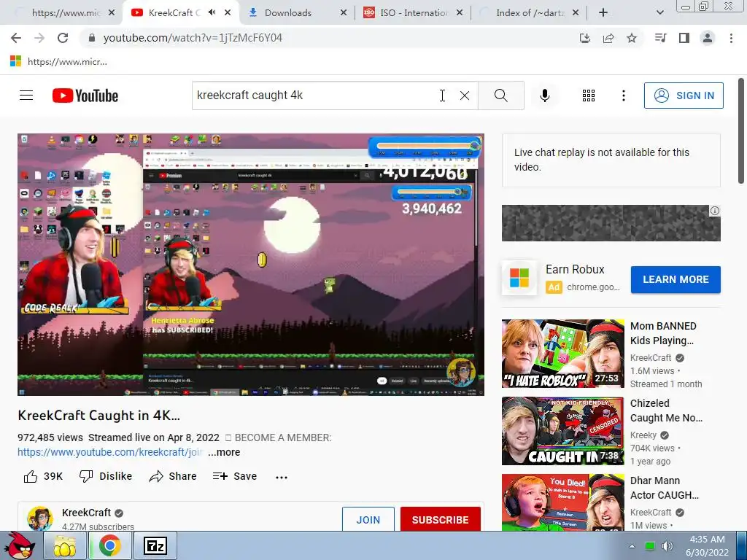Open Dhar Mann Actor CAUGHT thumbnail
This screenshot has height=560, width=747.
click(562, 502)
